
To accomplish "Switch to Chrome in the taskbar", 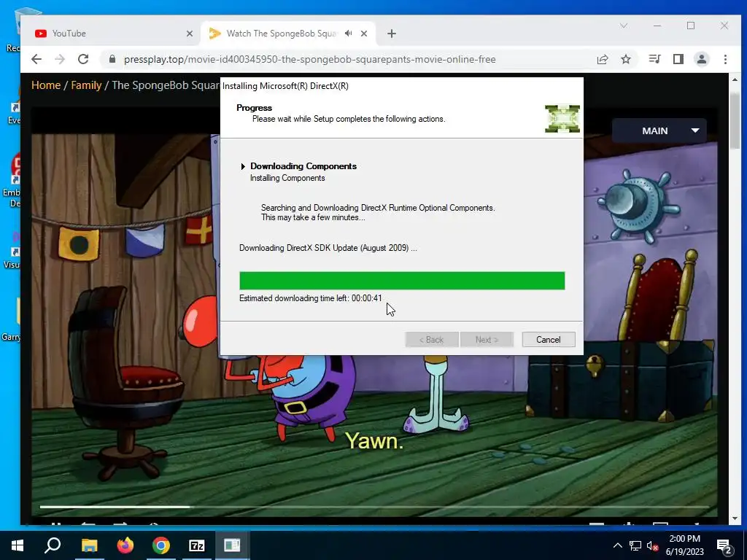I will [x=161, y=545].
